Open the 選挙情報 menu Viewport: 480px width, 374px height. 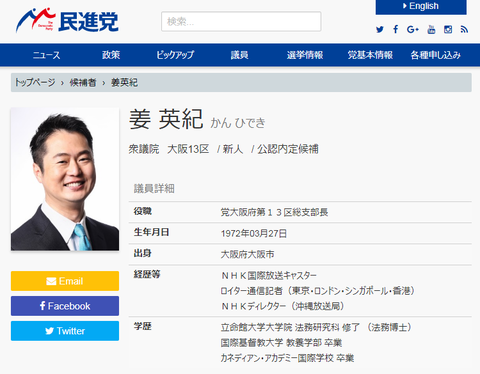pos(305,55)
